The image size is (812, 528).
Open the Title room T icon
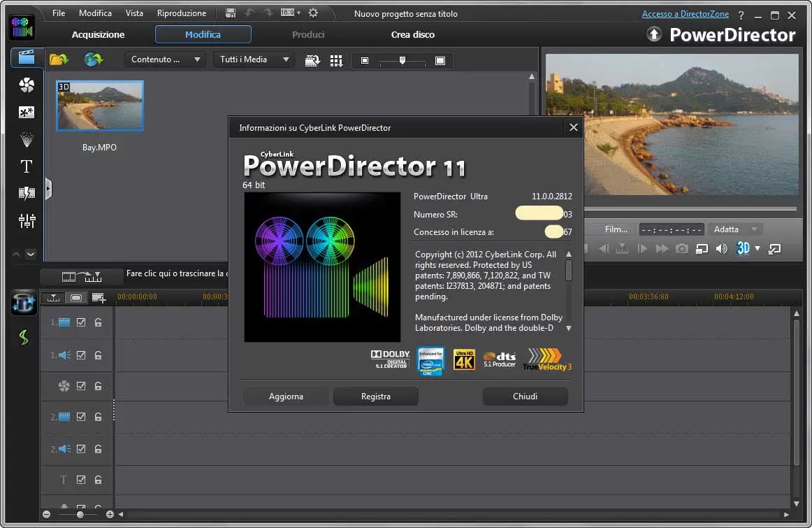26,166
